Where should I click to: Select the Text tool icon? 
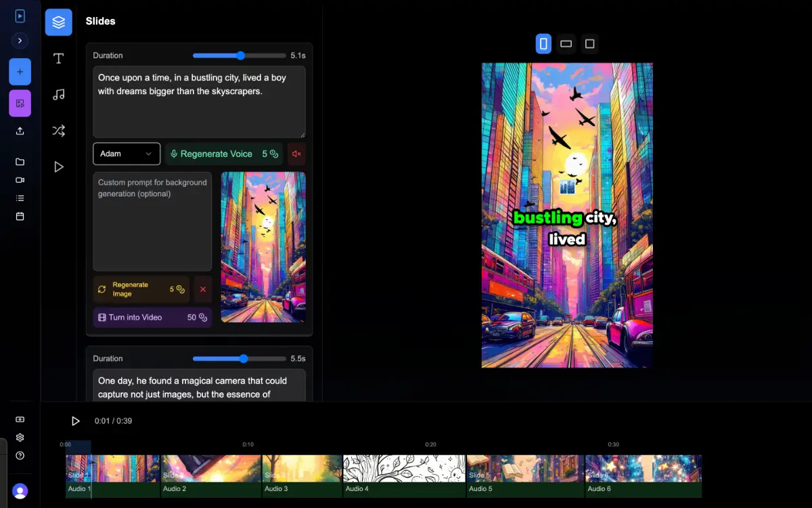(x=59, y=58)
